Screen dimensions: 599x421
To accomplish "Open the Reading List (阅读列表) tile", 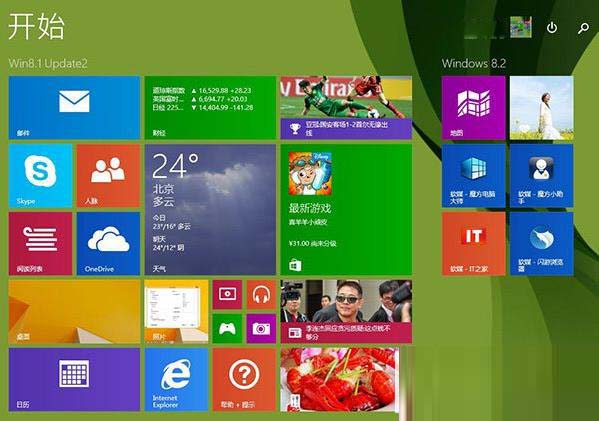I will coord(40,244).
